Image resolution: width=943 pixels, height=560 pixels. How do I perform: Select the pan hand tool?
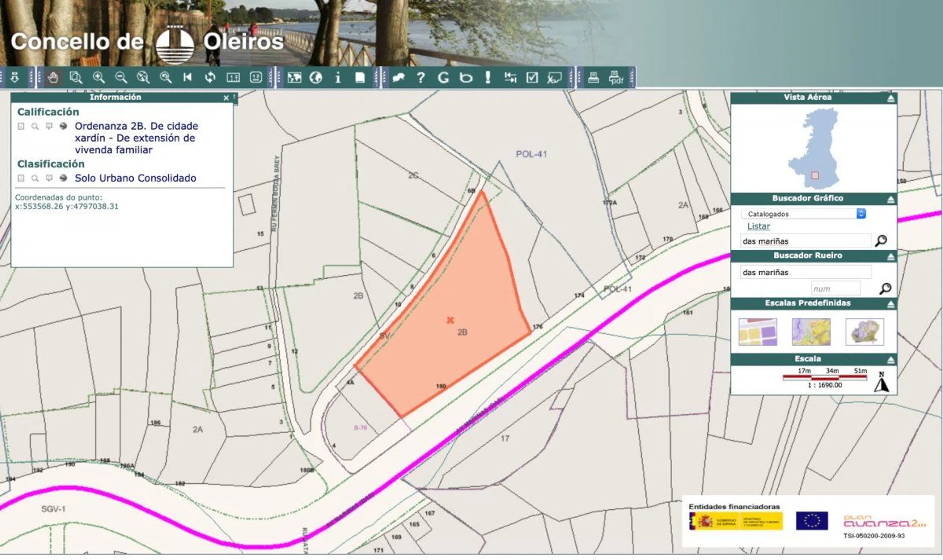click(53, 78)
